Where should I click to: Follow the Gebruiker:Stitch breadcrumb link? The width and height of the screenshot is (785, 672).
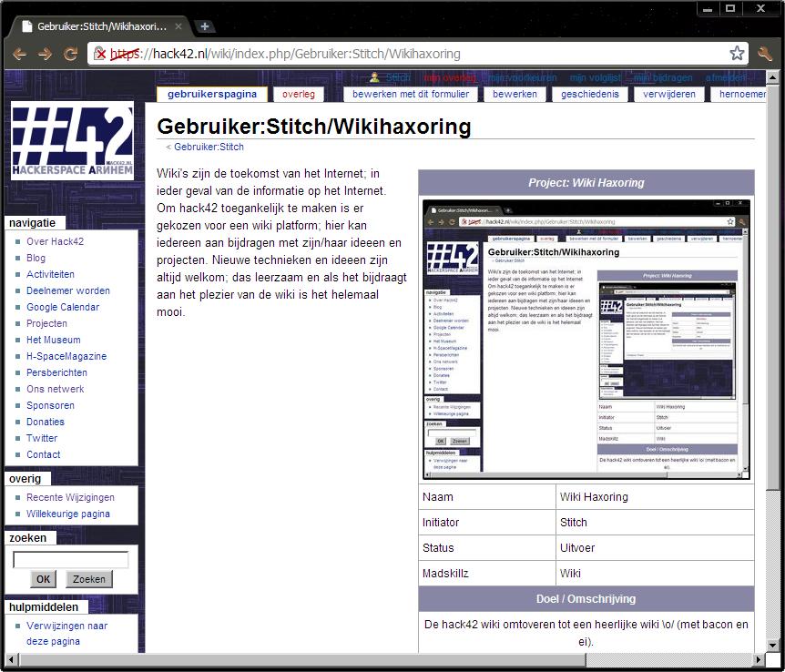pyautogui.click(x=209, y=147)
